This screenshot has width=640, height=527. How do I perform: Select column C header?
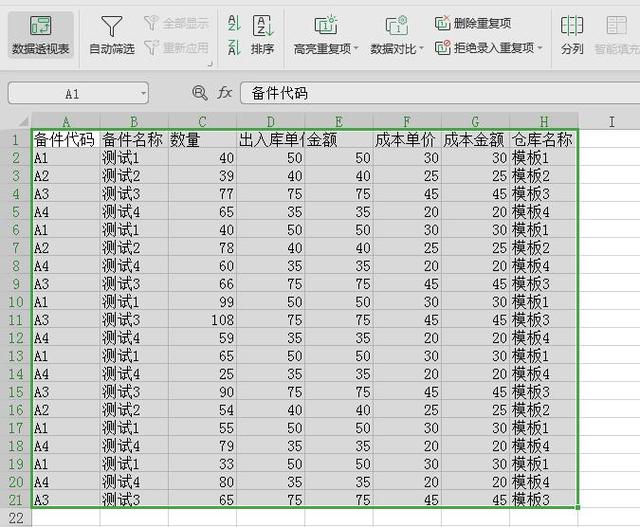[x=202, y=121]
